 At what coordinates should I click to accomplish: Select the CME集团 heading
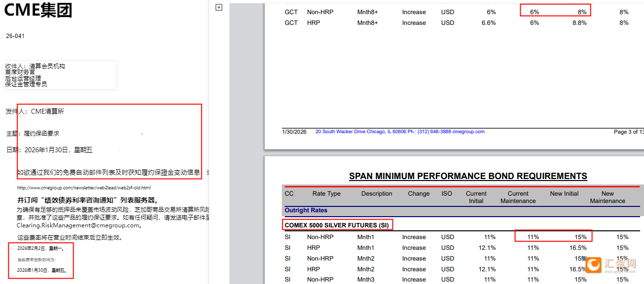[x=39, y=9]
